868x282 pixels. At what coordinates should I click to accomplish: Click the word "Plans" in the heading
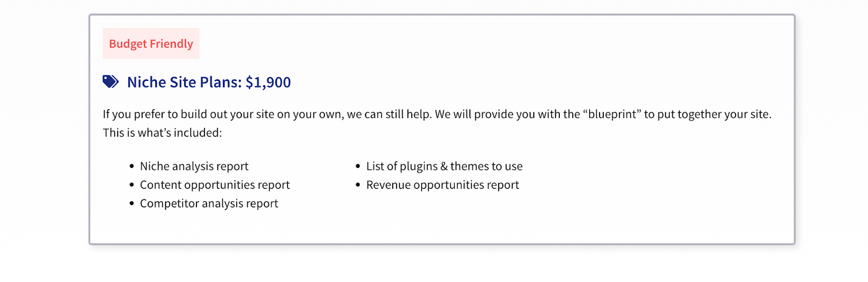click(x=221, y=82)
